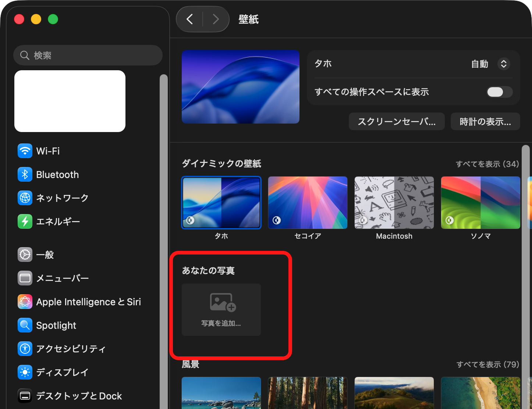Screen dimensions: 532x409
Task: Click the dynamic badge on セコイア thumbnail
Action: 277,220
